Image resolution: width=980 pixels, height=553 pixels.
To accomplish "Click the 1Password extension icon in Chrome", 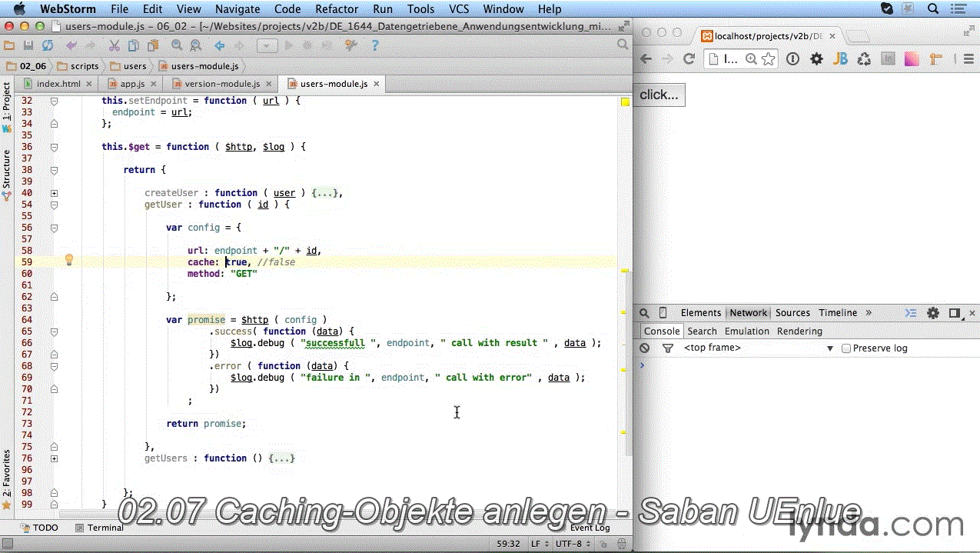I will pyautogui.click(x=792, y=58).
